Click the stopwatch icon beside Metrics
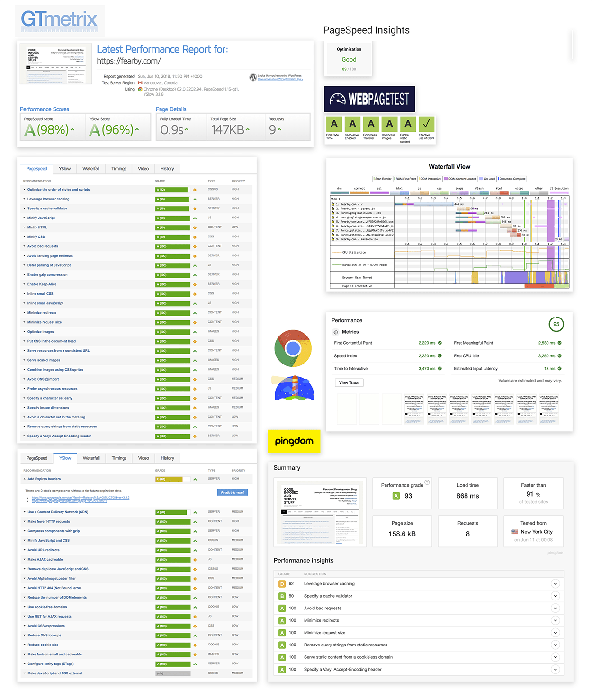This screenshot has height=700, width=592. [x=336, y=332]
